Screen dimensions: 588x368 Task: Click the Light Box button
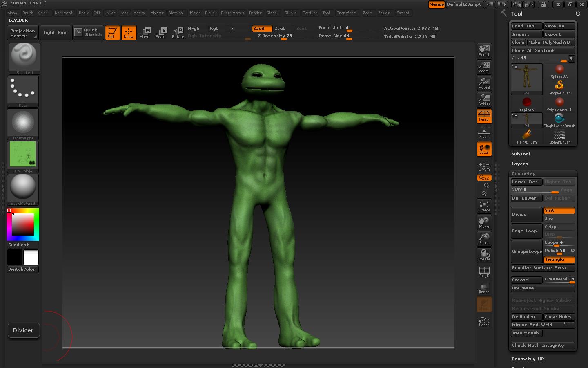coord(55,33)
